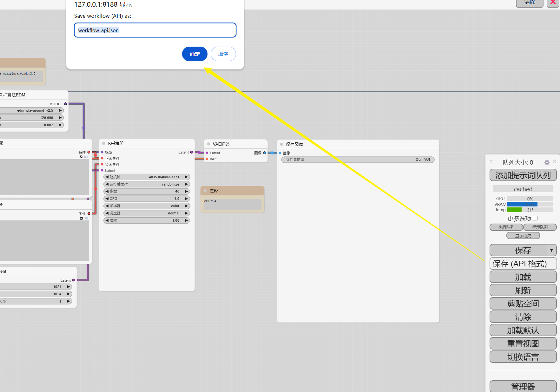Click 添加提示词队列 to queue the prompt
The image size is (560, 392).
click(x=523, y=175)
